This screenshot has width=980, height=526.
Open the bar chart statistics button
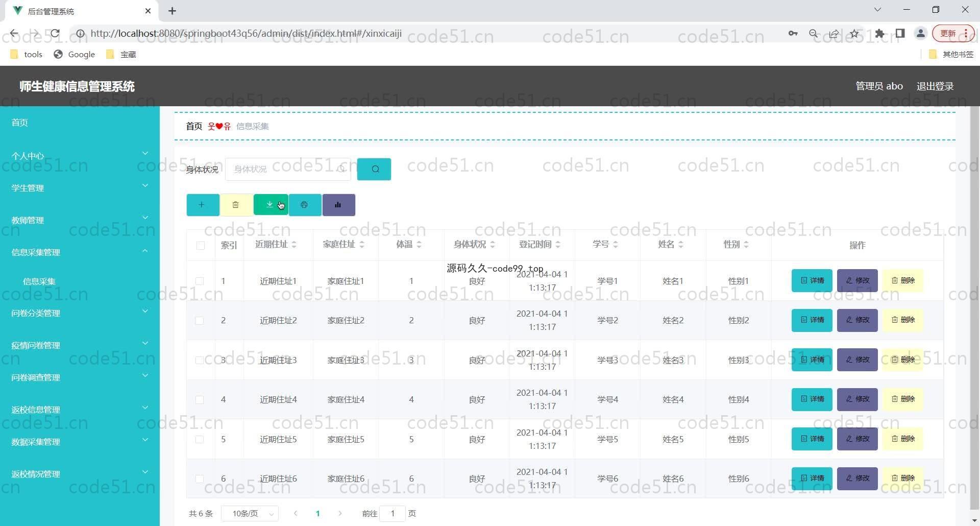pyautogui.click(x=338, y=205)
